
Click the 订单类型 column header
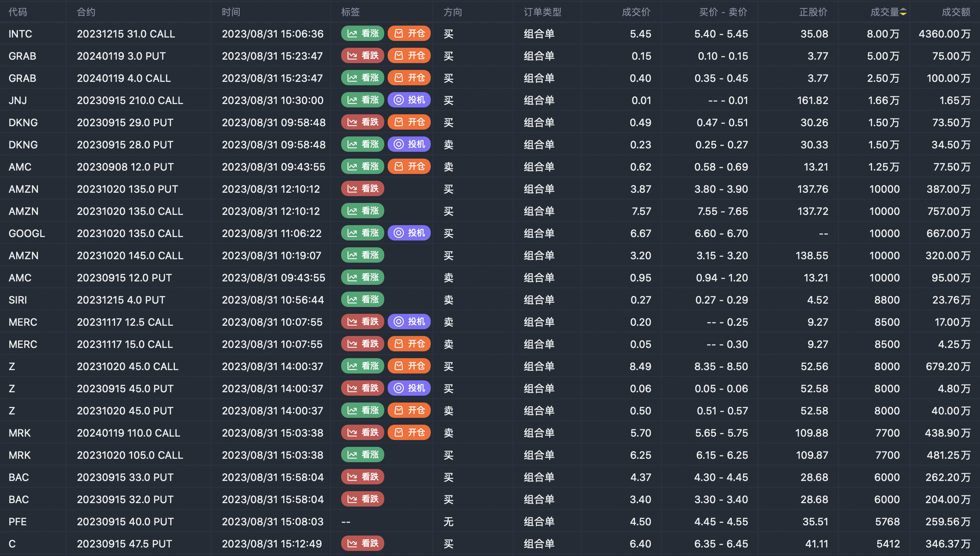pos(542,12)
